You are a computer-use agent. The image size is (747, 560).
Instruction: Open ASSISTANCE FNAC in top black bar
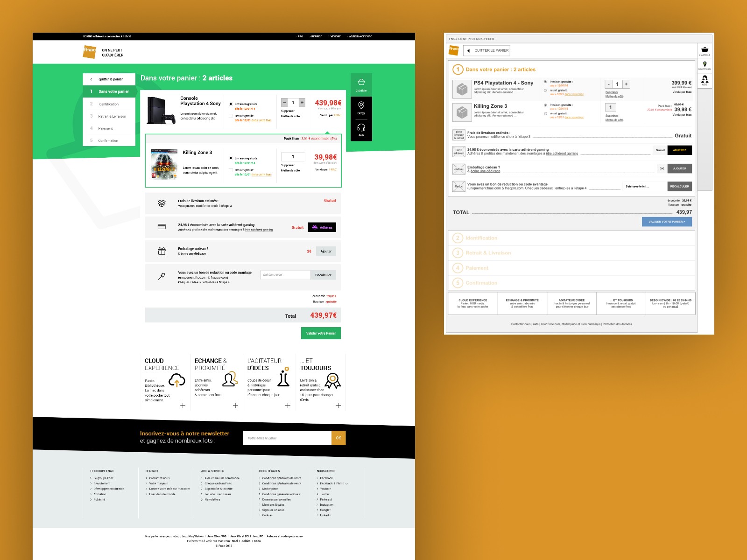coord(360,36)
